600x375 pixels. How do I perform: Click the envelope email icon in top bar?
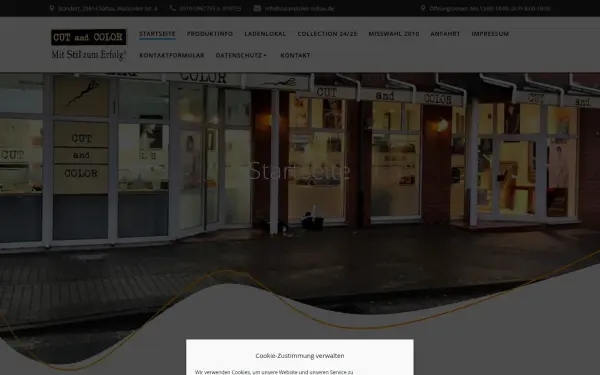tap(257, 8)
